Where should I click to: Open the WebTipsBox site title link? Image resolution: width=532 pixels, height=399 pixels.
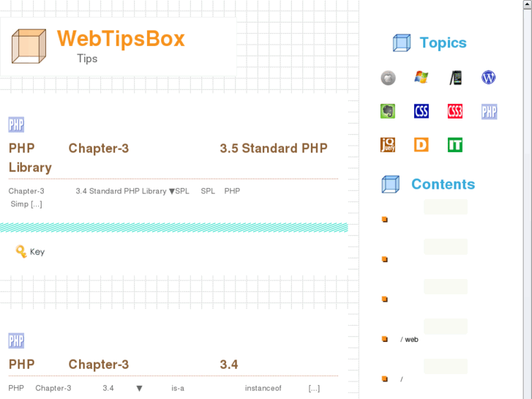coord(121,38)
